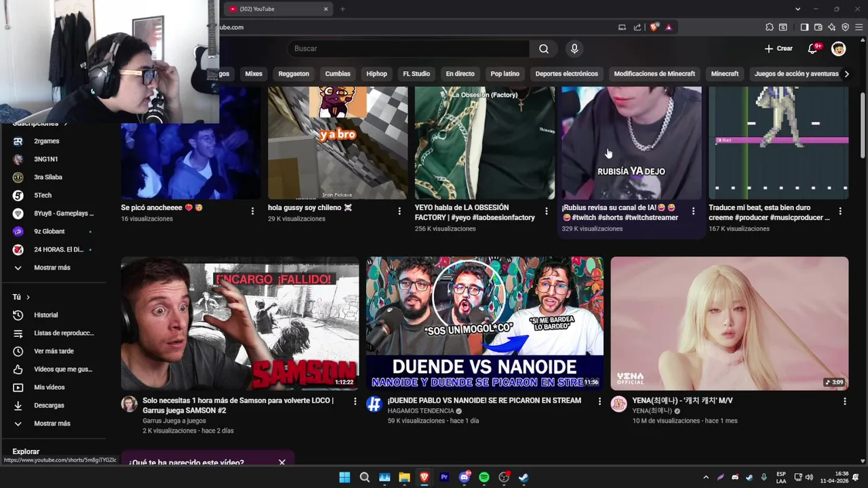Select the Reggaeton filter chip
868x488 pixels.
(x=294, y=74)
